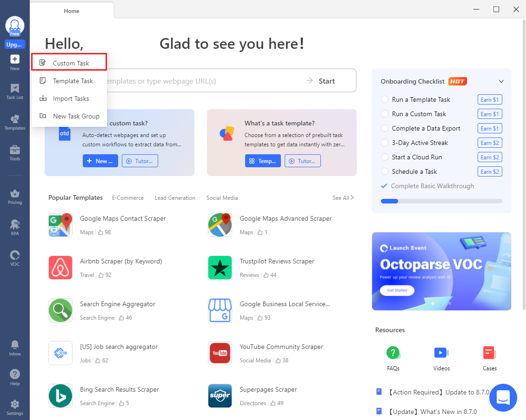Select New Task Group menu entry
This screenshot has height=420, width=526.
[69, 116]
